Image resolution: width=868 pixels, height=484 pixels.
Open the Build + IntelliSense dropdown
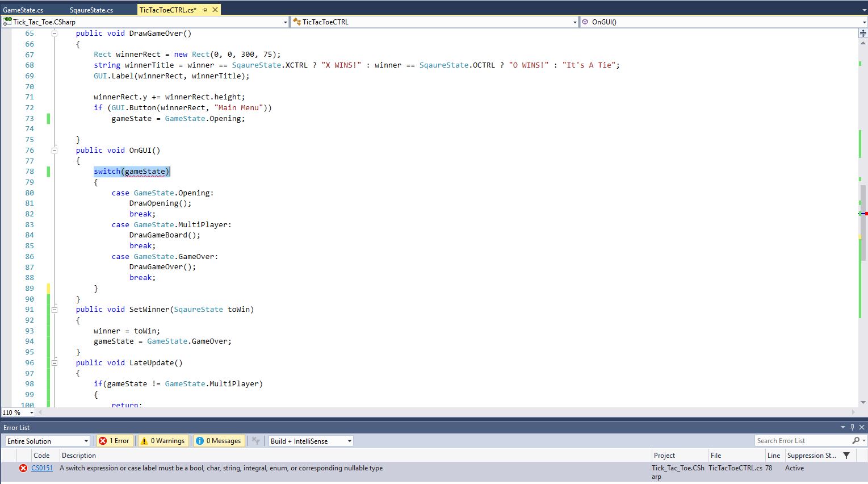click(x=311, y=441)
